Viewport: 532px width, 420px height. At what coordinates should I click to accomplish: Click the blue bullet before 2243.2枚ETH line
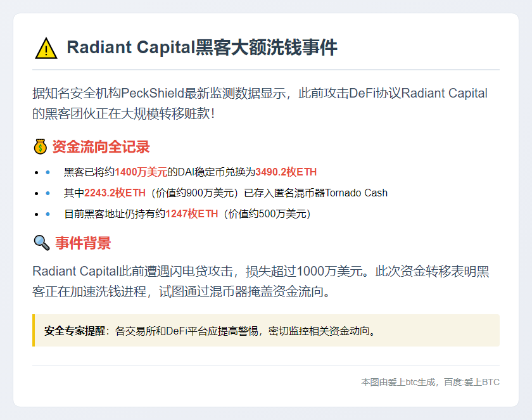point(47,193)
